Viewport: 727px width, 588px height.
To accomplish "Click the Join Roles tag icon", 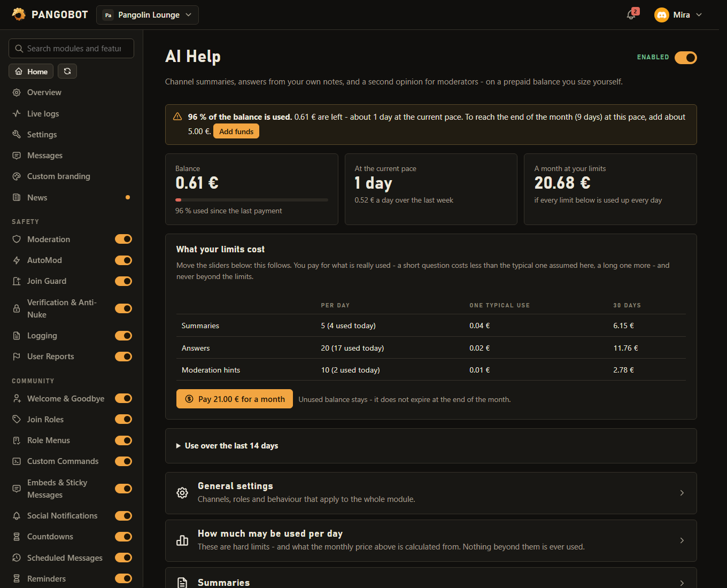I will tap(17, 419).
